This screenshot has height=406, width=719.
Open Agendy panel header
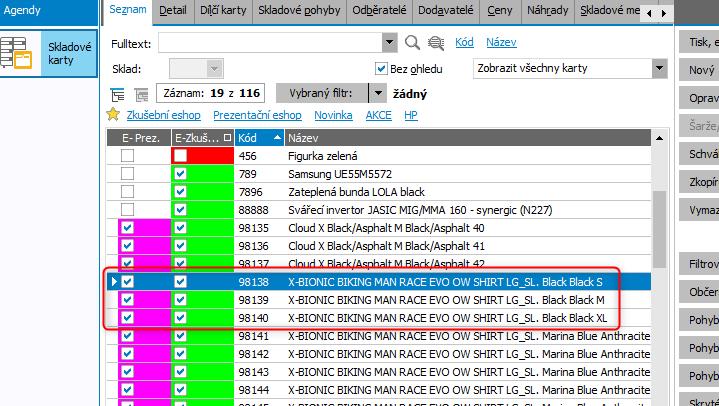[x=49, y=11]
